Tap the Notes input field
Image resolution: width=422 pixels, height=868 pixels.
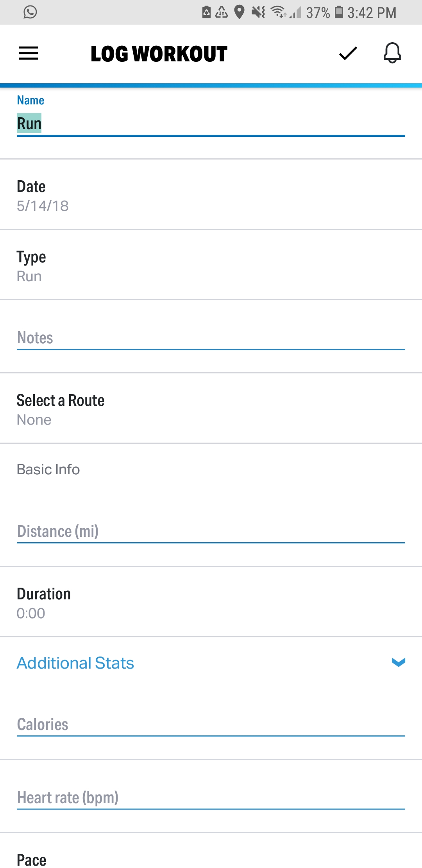211,338
